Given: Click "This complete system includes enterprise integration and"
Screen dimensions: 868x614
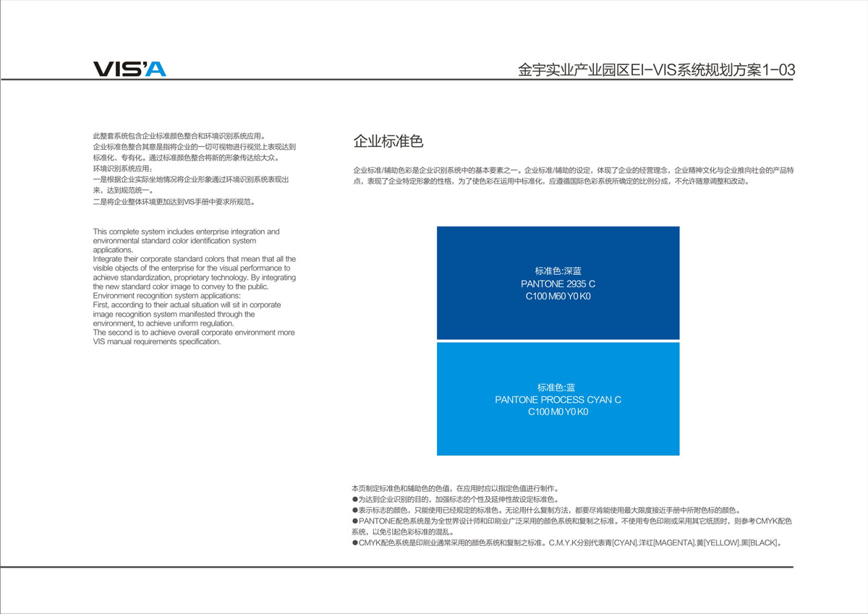Looking at the screenshot, I should [x=187, y=231].
